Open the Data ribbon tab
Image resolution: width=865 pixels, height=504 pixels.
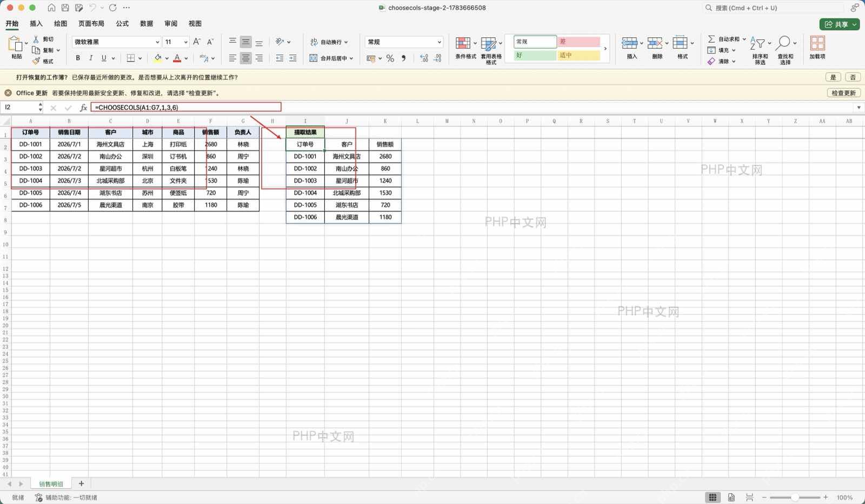coord(147,24)
